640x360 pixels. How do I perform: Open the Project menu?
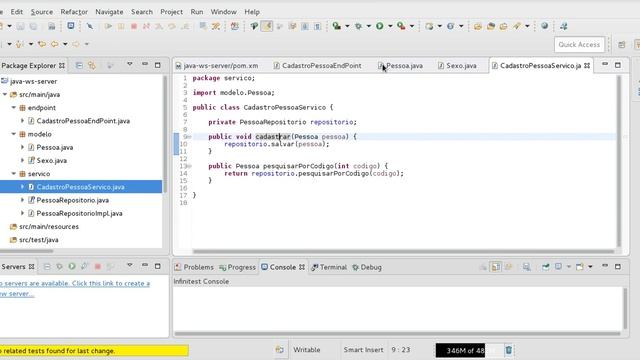[171, 12]
